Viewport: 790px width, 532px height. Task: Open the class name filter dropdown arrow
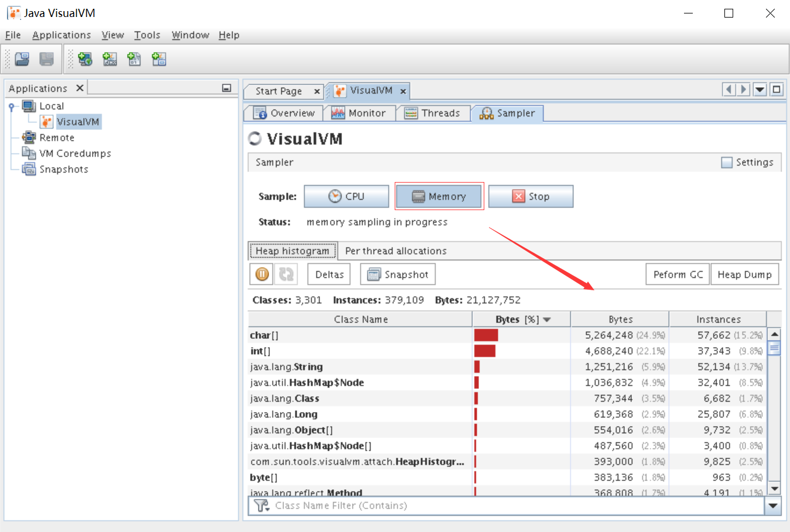coord(773,506)
